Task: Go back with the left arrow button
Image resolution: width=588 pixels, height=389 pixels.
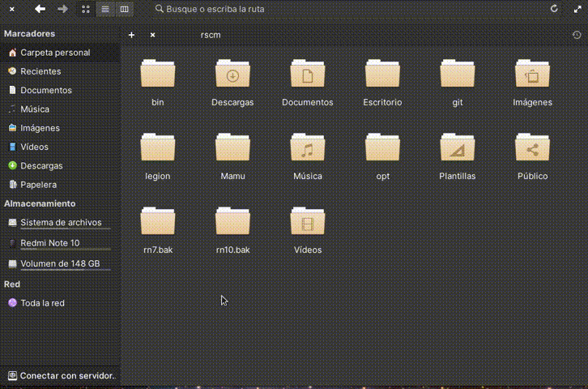Action: pos(40,9)
